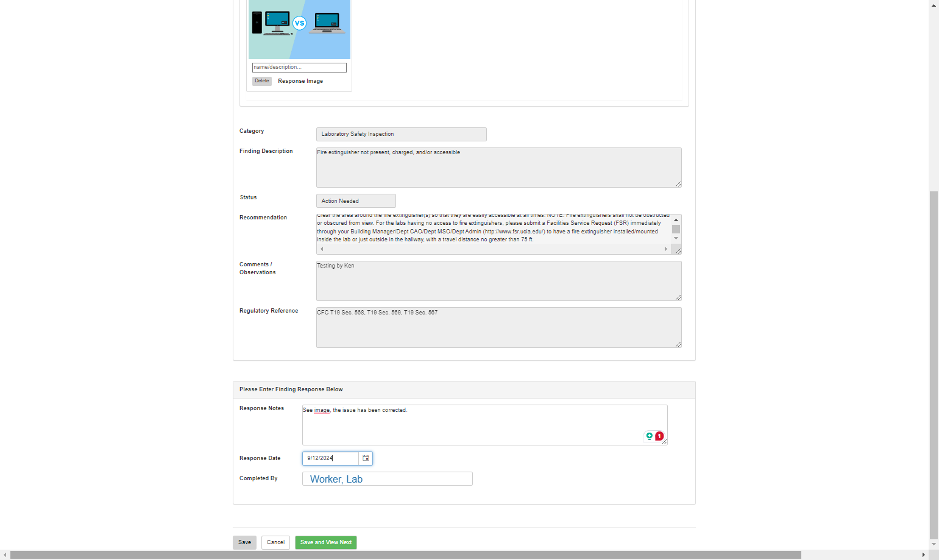Click the page scroll up arrow
Image resolution: width=939 pixels, height=560 pixels.
(x=934, y=4)
